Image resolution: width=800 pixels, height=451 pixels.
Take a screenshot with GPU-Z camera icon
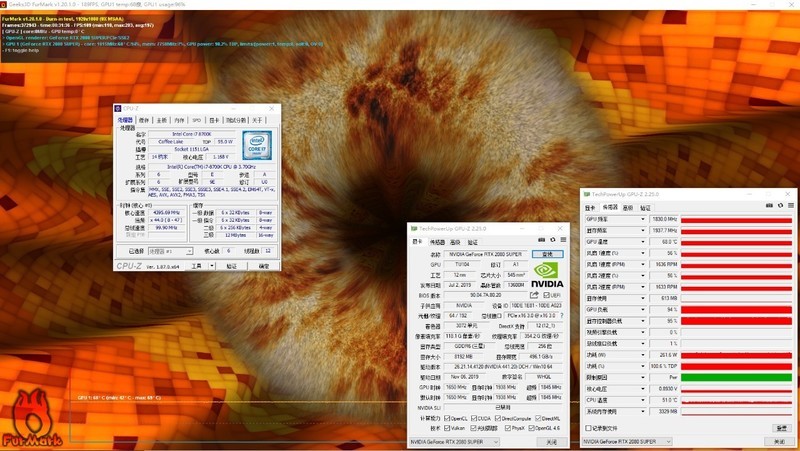point(542,242)
